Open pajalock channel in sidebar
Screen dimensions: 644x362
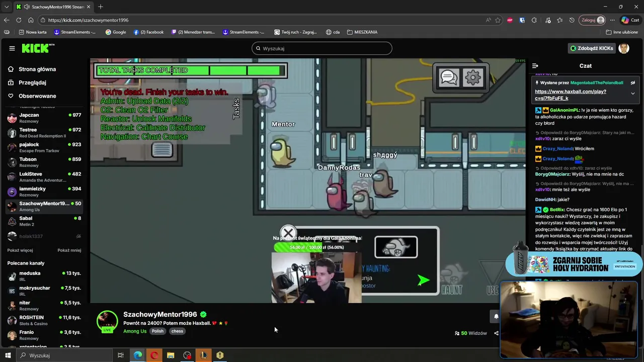tap(44, 147)
